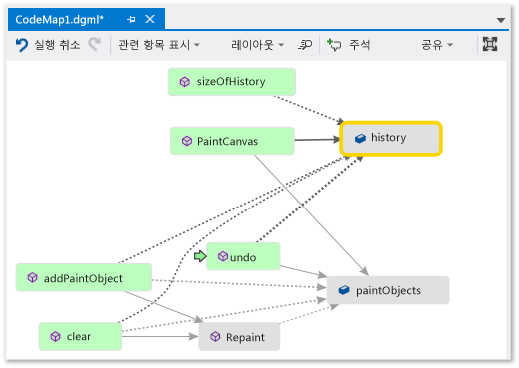Screen dimensions: 519x368
Task: Select the clear node
Action: [x=80, y=336]
